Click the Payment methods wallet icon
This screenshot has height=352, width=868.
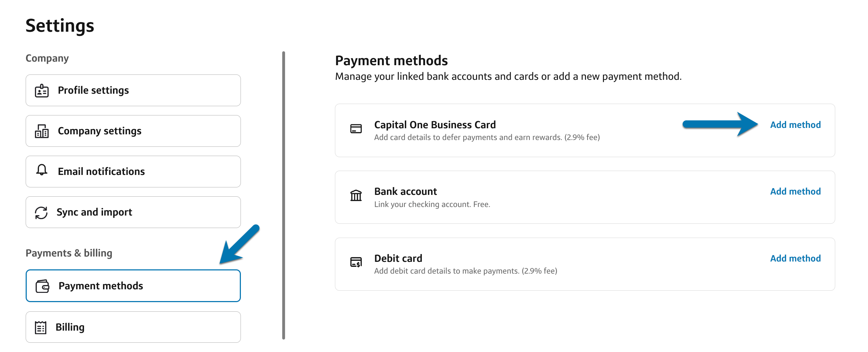42,286
